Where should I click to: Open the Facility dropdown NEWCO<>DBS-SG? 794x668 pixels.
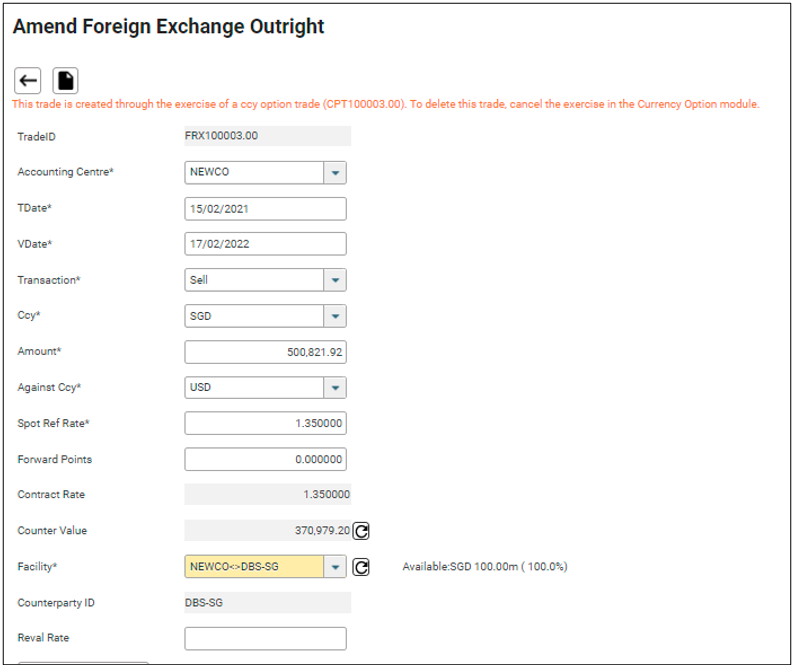tap(335, 567)
